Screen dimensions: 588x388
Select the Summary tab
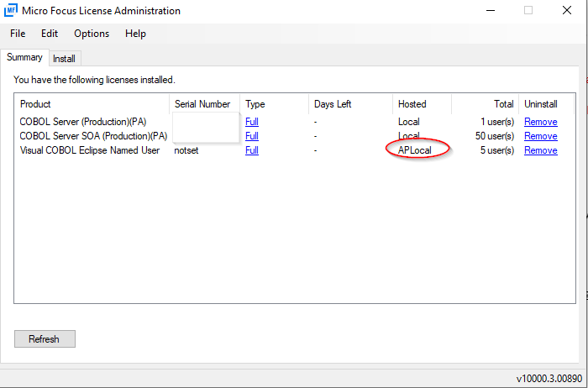24,58
